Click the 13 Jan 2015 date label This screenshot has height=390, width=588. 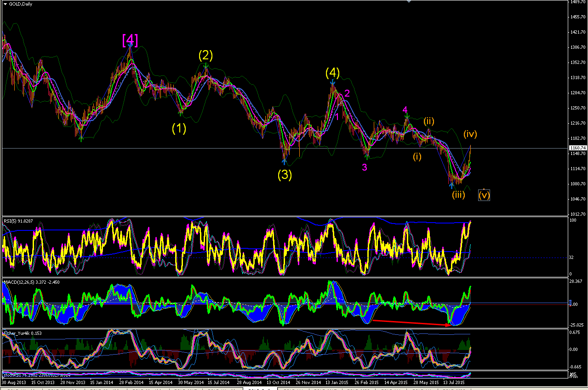pyautogui.click(x=337, y=382)
